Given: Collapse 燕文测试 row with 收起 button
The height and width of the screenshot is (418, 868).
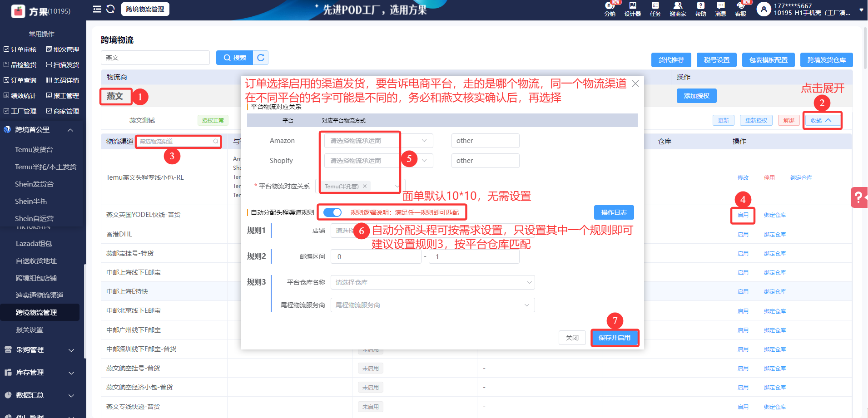Looking at the screenshot, I should pos(822,120).
